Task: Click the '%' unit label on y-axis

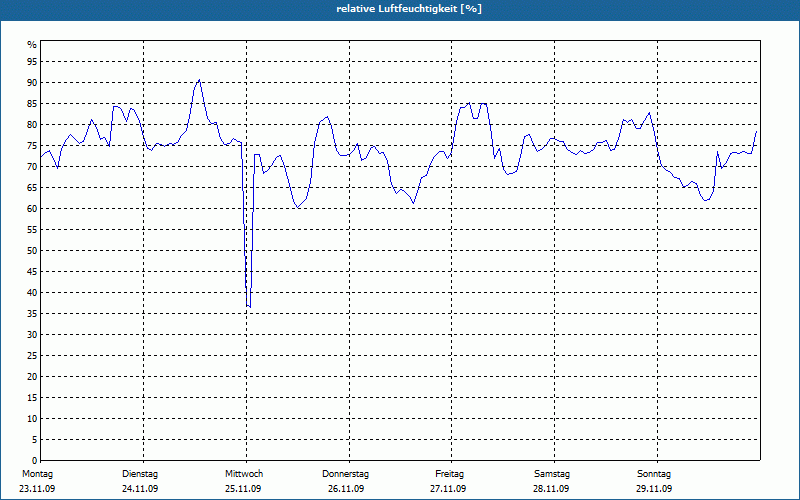Action: pyautogui.click(x=32, y=45)
